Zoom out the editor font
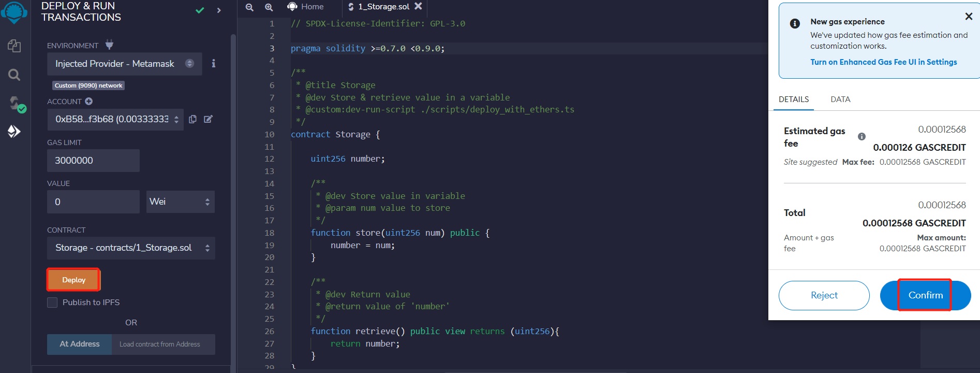Image resolution: width=980 pixels, height=373 pixels. click(249, 7)
